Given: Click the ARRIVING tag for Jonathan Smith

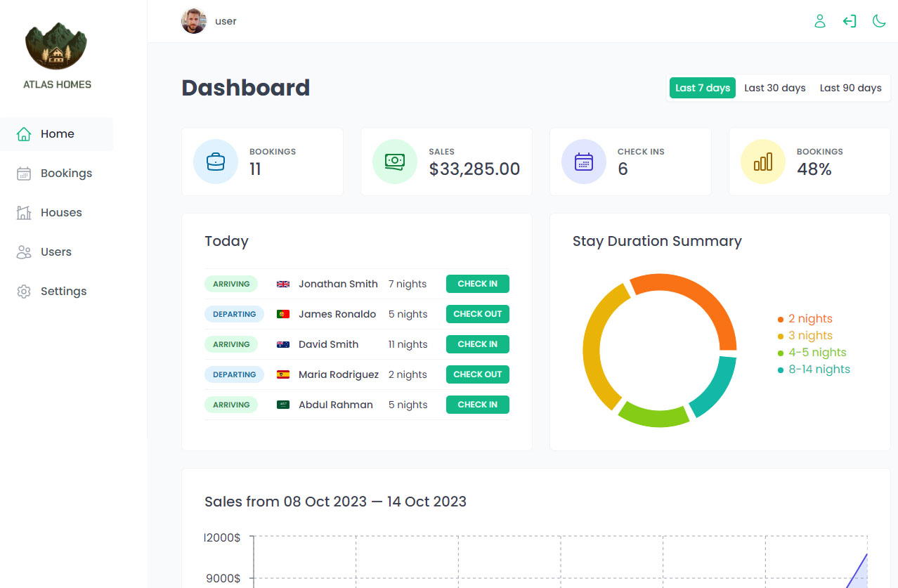Looking at the screenshot, I should (231, 284).
